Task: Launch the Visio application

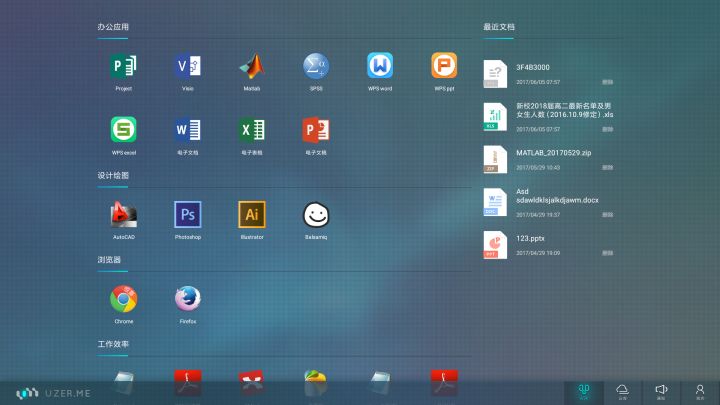Action: click(187, 66)
